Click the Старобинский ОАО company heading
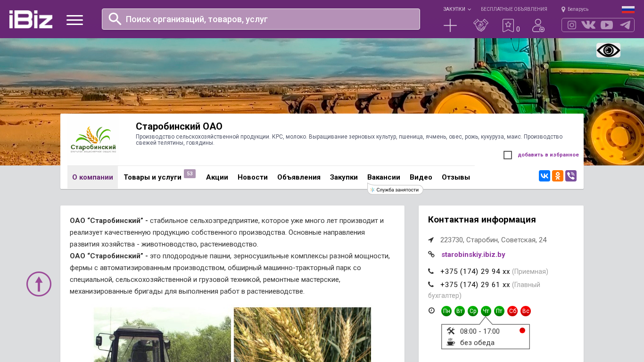Screen dimensions: 644x362 click(179, 126)
